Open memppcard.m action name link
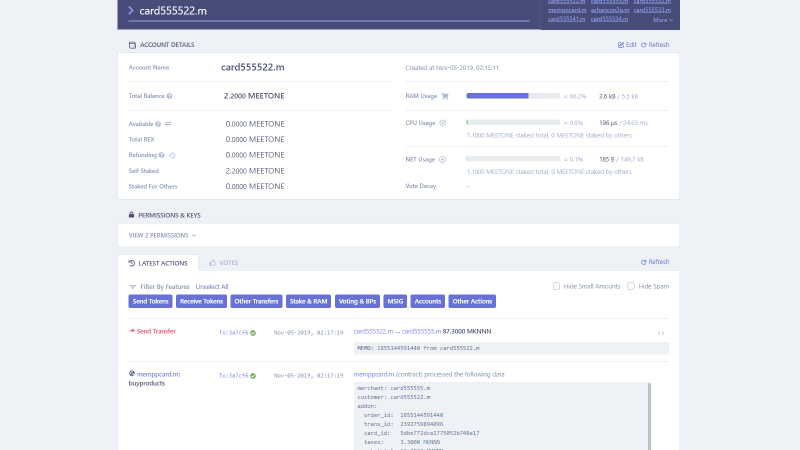Viewport: 800px width, 450px height. [158, 374]
